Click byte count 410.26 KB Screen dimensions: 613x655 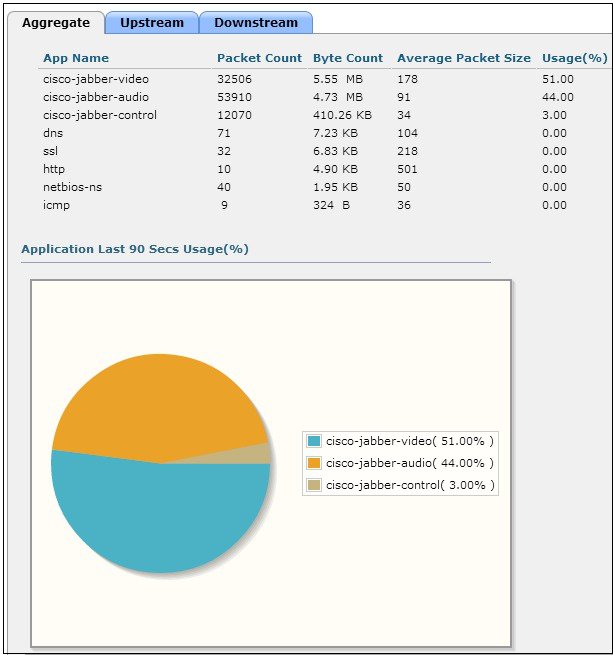[x=343, y=115]
